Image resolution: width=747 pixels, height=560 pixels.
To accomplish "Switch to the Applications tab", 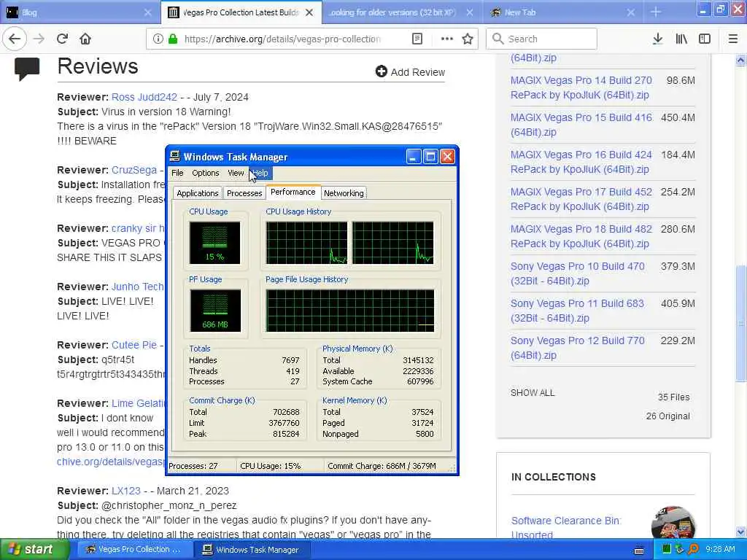I will (x=197, y=192).
